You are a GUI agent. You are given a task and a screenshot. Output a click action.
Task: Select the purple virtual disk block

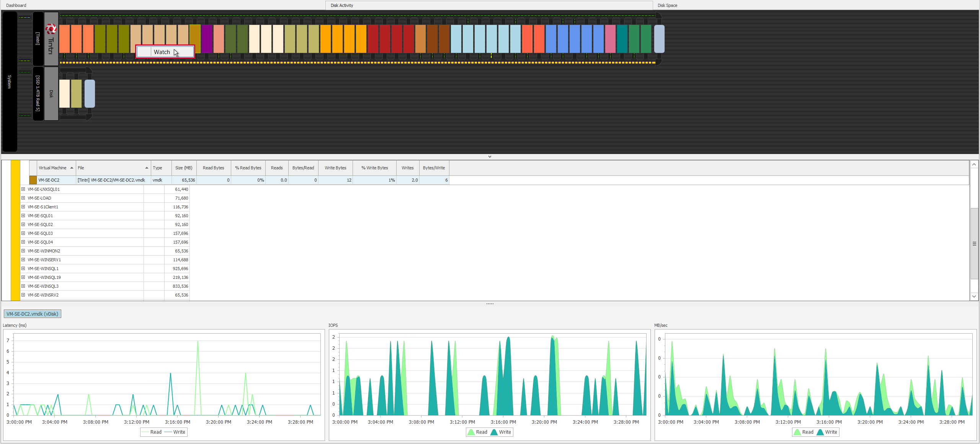click(x=207, y=38)
